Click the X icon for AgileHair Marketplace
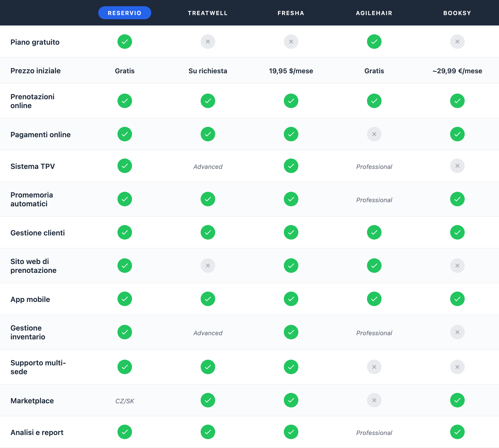 (374, 400)
